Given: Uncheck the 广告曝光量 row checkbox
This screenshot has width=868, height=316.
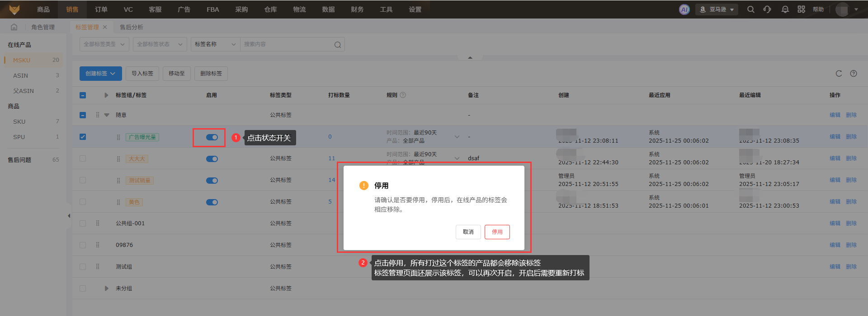Looking at the screenshot, I should (83, 137).
